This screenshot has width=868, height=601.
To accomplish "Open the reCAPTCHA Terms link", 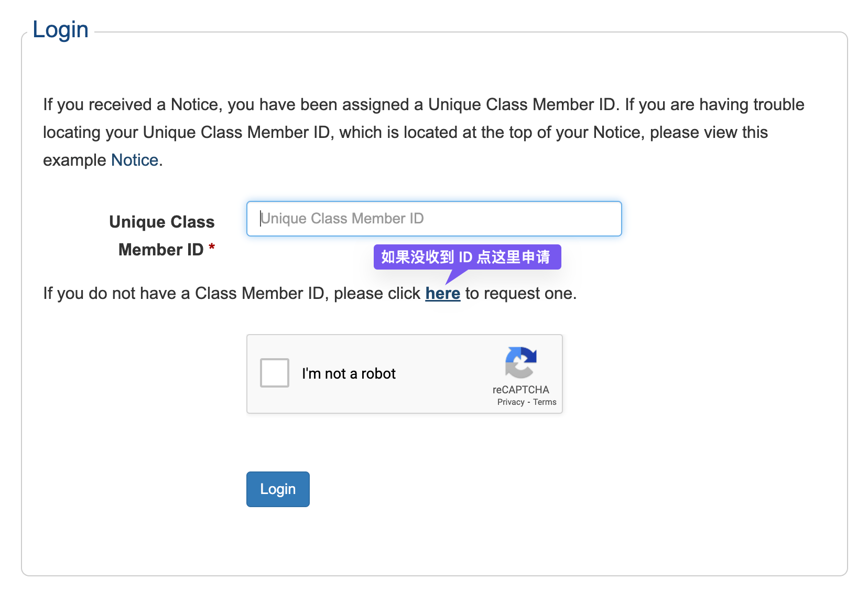I will click(545, 402).
